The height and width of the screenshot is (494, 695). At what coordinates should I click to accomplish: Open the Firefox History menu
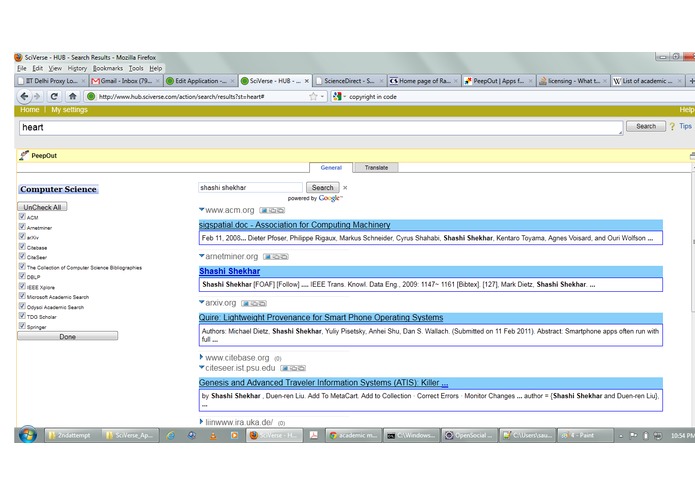pyautogui.click(x=77, y=68)
